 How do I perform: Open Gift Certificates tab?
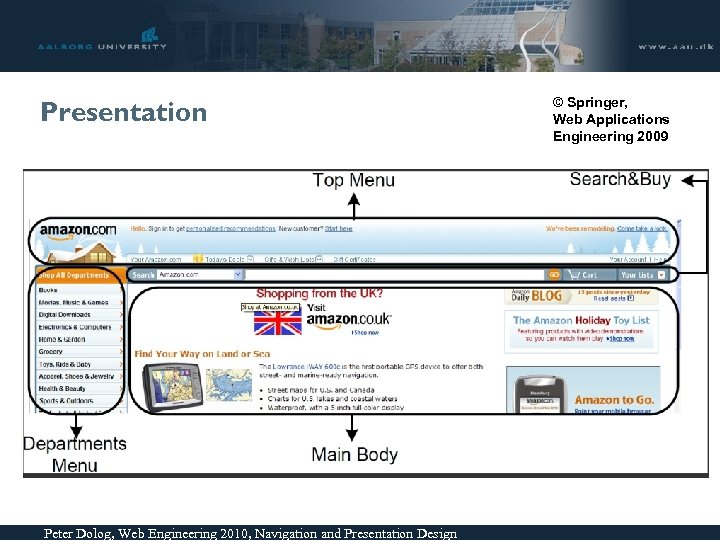tap(354, 259)
